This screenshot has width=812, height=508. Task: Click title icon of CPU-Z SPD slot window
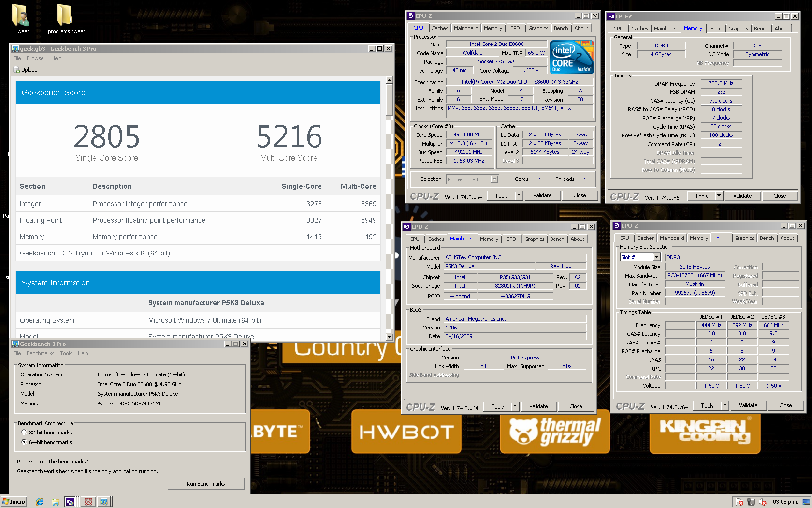point(617,226)
